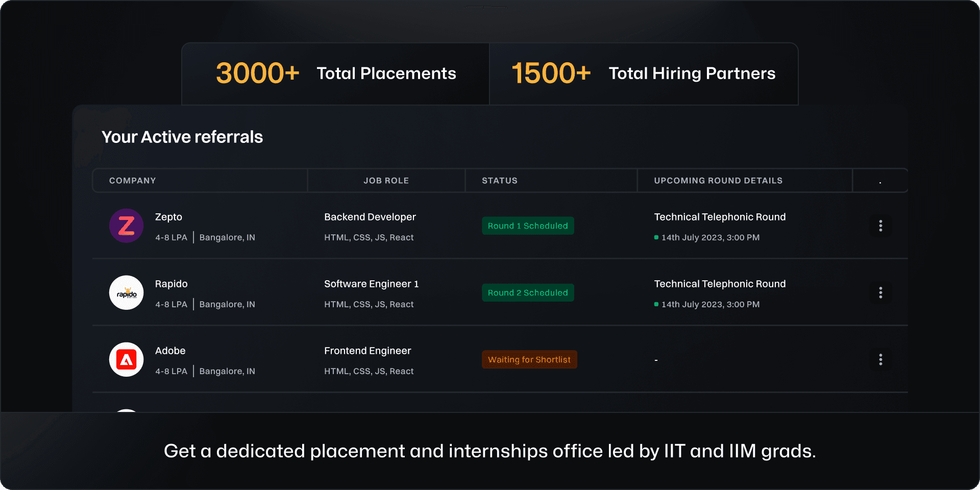Click the Frontend Engineer job role

click(367, 351)
